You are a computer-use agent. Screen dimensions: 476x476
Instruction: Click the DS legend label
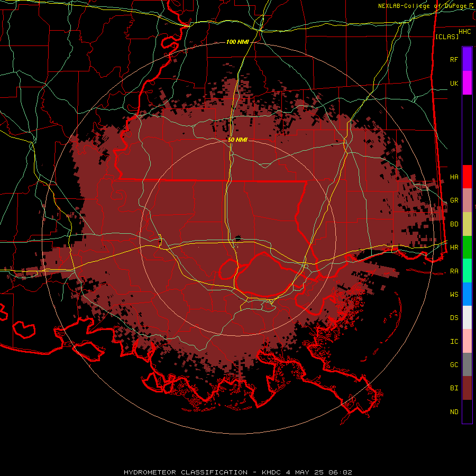click(454, 318)
